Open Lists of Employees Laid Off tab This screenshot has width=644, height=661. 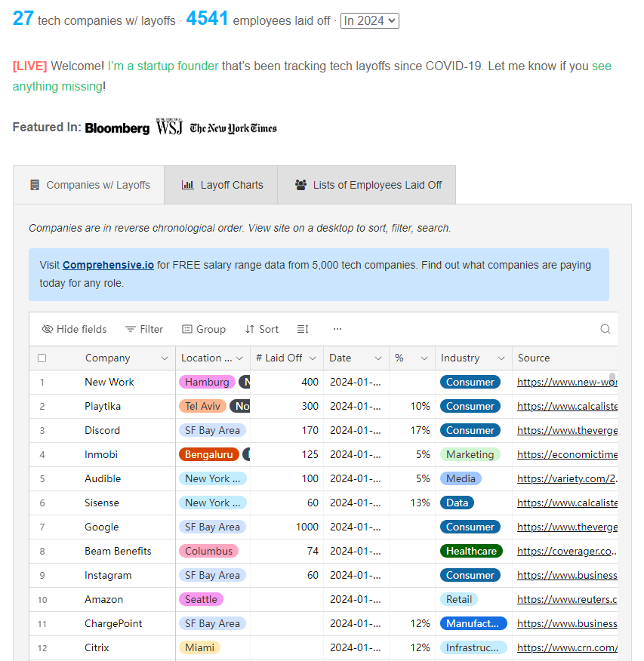tap(368, 185)
